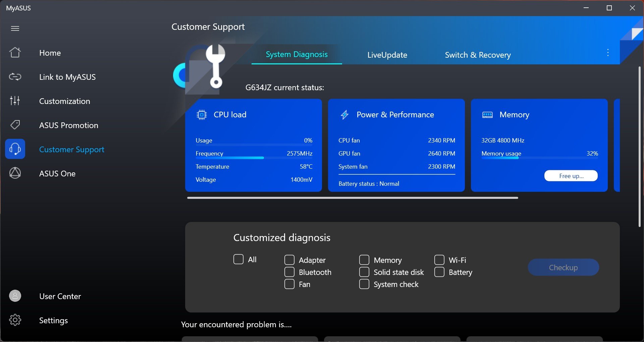Toggle the Wi-Fi checkbox
The width and height of the screenshot is (644, 342).
(439, 260)
